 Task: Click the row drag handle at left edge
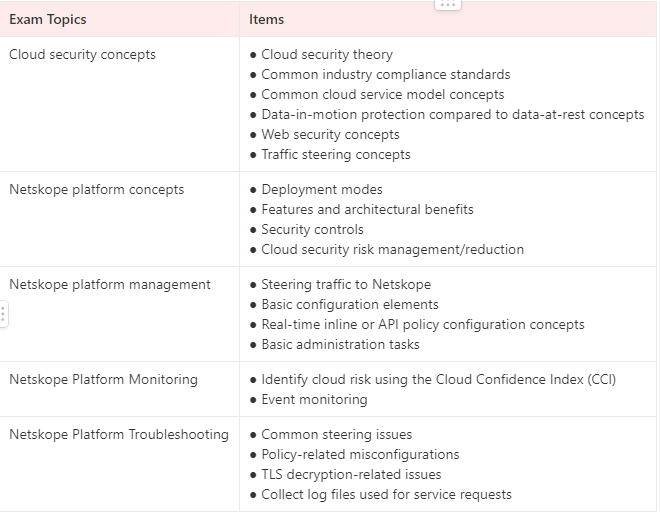[x=3, y=315]
